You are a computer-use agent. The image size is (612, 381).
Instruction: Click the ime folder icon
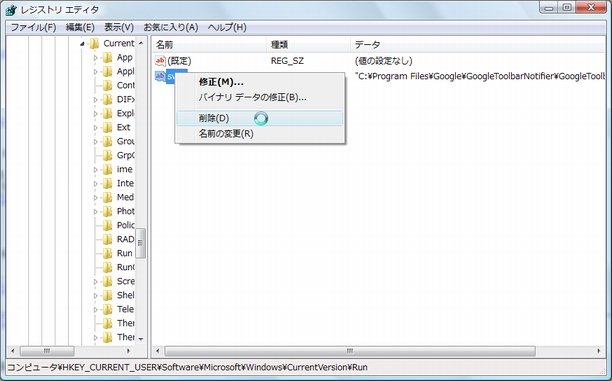[x=107, y=169]
